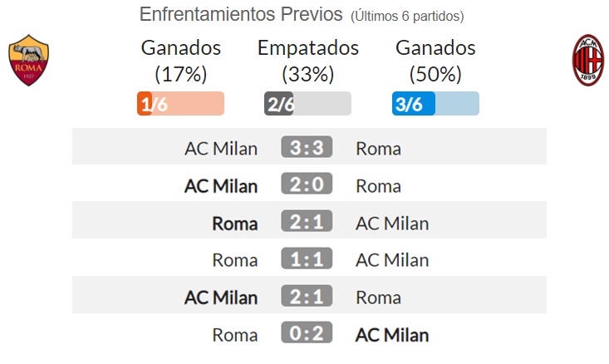This screenshot has height=364, width=609.
Task: Open the Roma 2:1 AC Milan score
Action: pyautogui.click(x=307, y=221)
